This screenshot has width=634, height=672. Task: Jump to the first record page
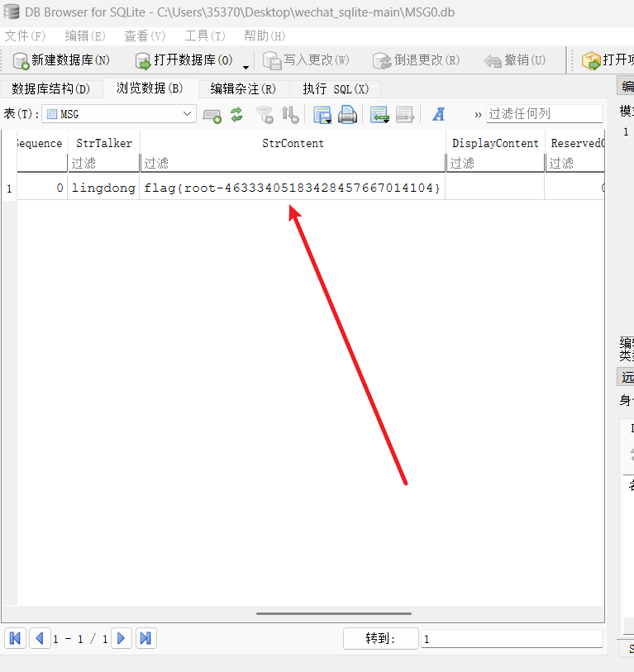15,638
